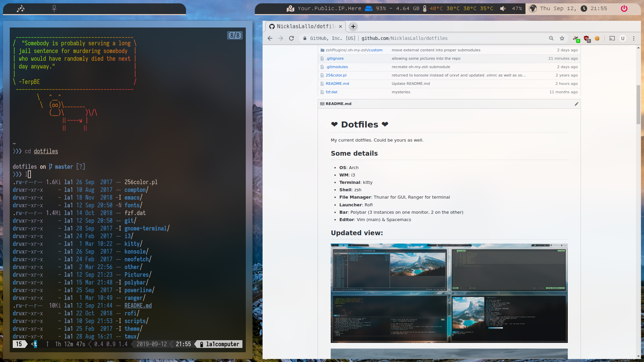644x362 pixels.
Task: Click the address bar URL field
Action: (x=426, y=38)
